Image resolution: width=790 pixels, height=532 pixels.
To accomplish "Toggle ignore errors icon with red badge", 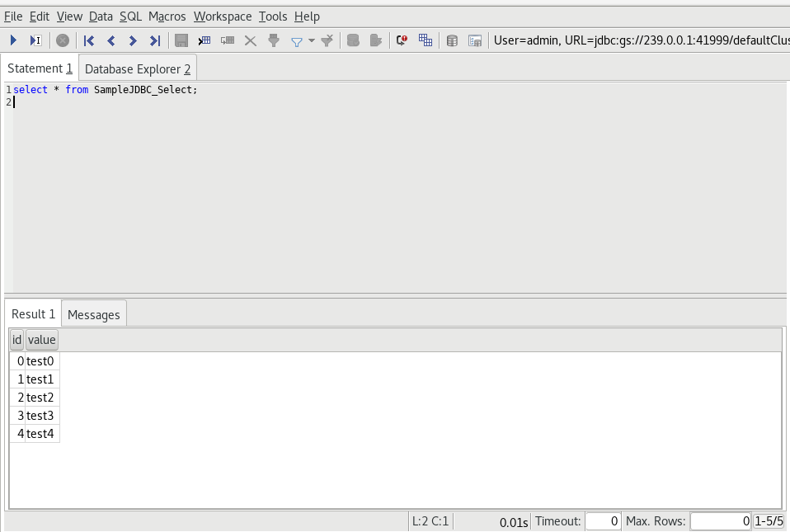I will (x=402, y=40).
